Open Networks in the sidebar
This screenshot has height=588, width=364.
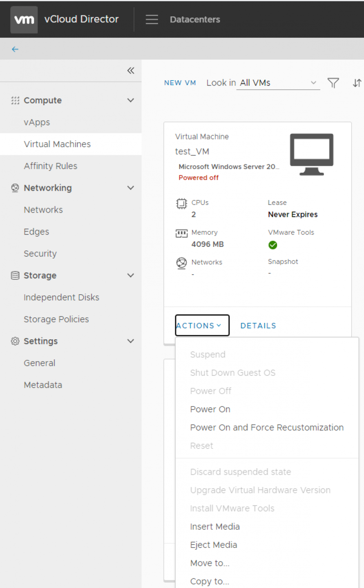(x=43, y=210)
